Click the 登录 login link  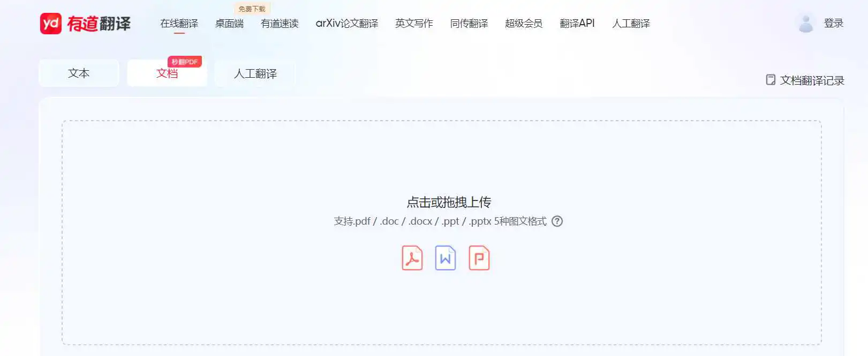834,23
